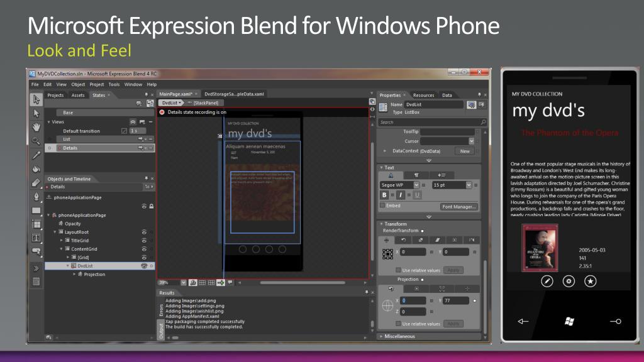The image size is (644, 362).
Task: Open the Segoe WP font family dropdown
Action: 416,185
